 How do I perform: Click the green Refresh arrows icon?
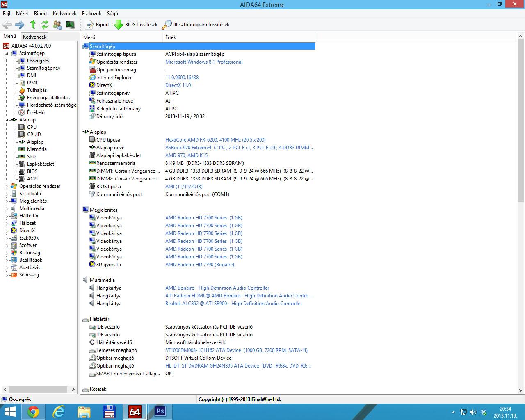click(x=45, y=25)
